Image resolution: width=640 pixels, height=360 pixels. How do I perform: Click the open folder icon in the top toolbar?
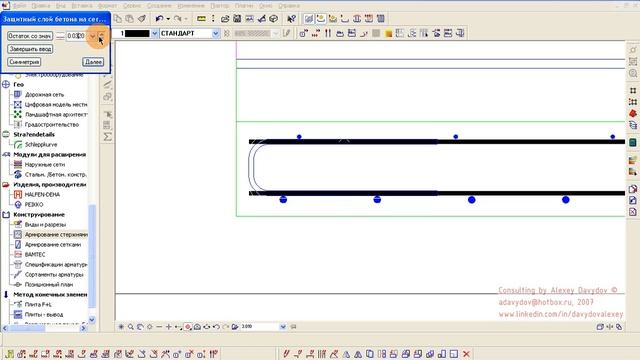[x=225, y=19]
